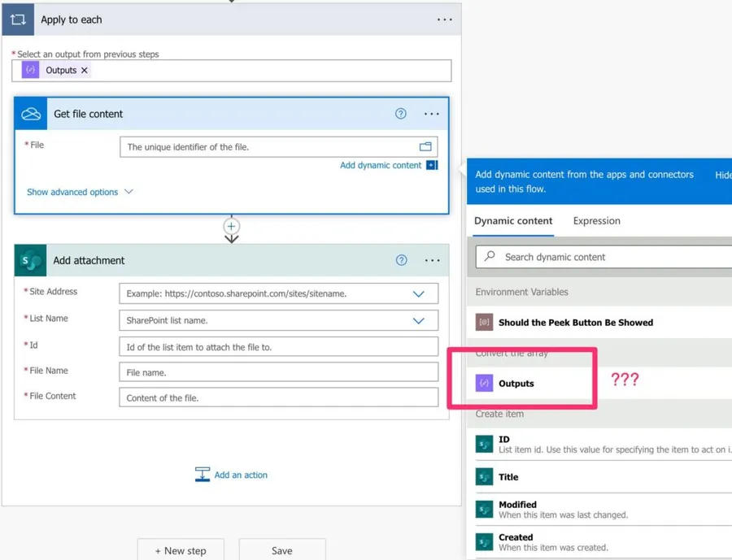This screenshot has height=560, width=732.
Task: Click the File Name input field
Action: (278, 372)
